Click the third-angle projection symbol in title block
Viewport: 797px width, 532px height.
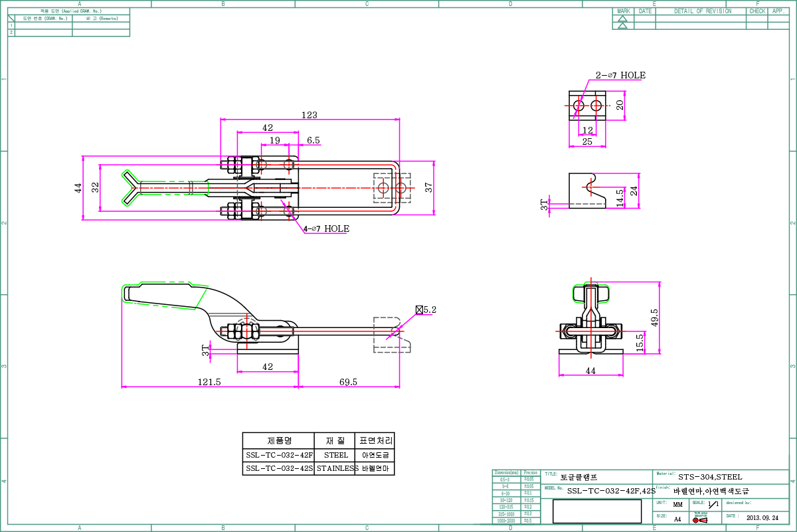click(700, 519)
